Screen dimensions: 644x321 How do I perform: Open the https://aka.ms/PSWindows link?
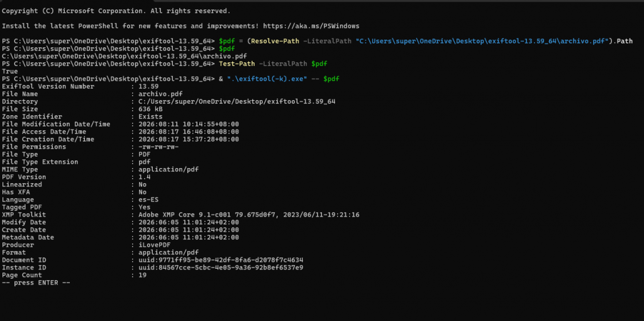[311, 26]
